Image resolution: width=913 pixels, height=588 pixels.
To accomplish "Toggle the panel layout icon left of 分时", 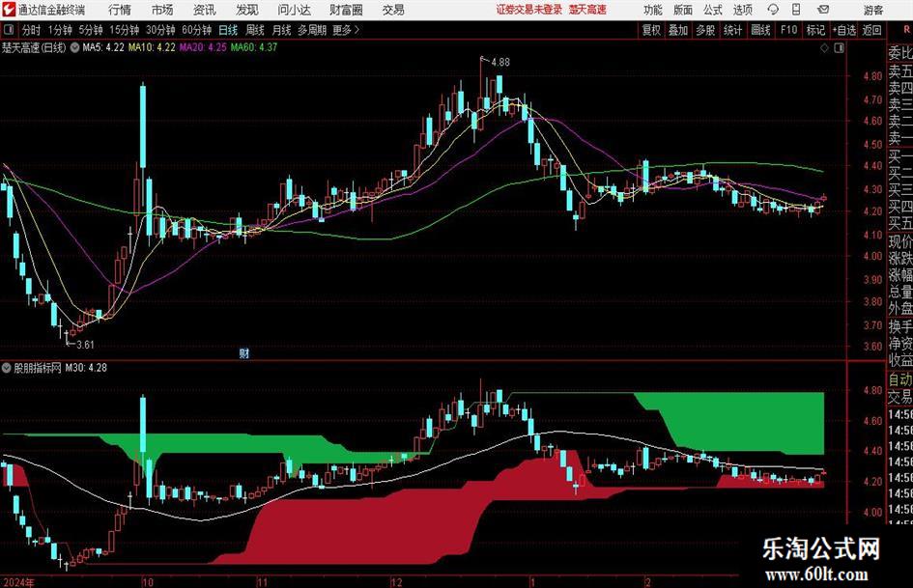I will click(x=9, y=30).
